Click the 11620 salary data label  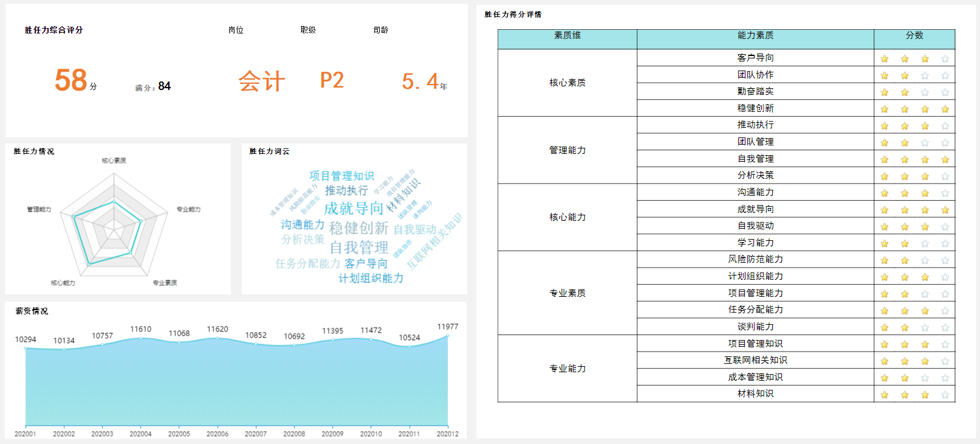click(x=218, y=329)
